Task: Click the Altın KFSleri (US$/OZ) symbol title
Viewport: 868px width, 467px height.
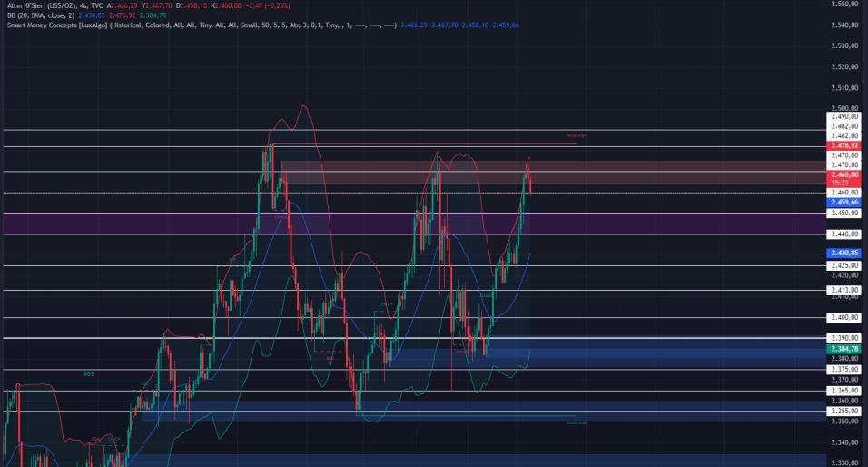Action: point(38,5)
